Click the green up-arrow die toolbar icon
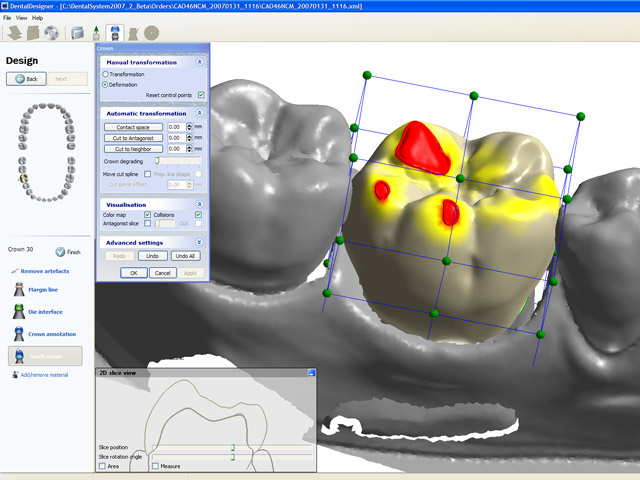Viewport: 640px width, 480px height. [x=96, y=33]
